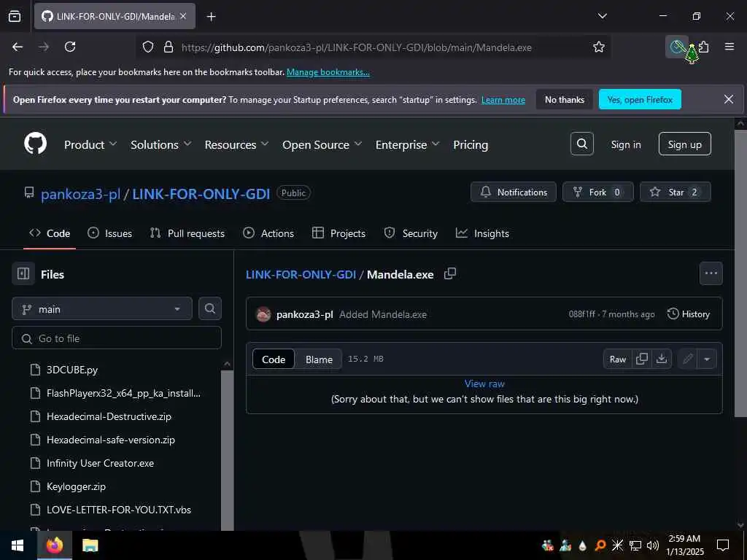
Task: Open a new tab with plus button
Action: pyautogui.click(x=211, y=17)
